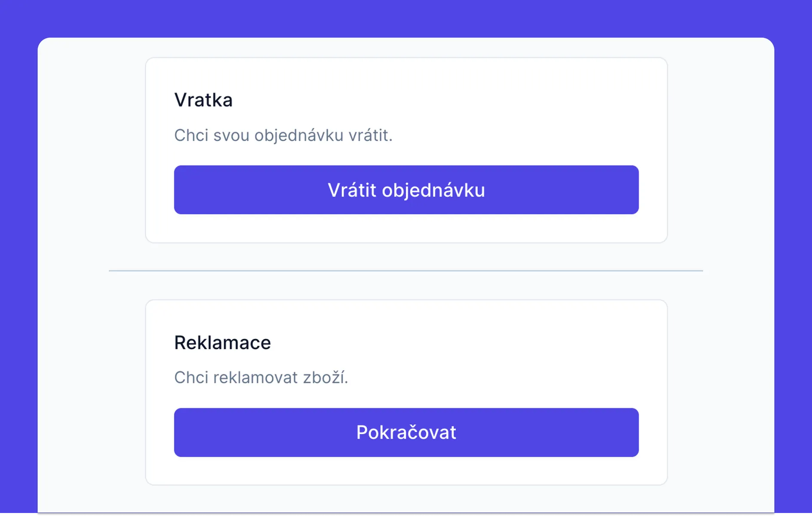The height and width of the screenshot is (516, 812).
Task: Click the text Chci reklamovat zboží
Action: click(x=261, y=377)
